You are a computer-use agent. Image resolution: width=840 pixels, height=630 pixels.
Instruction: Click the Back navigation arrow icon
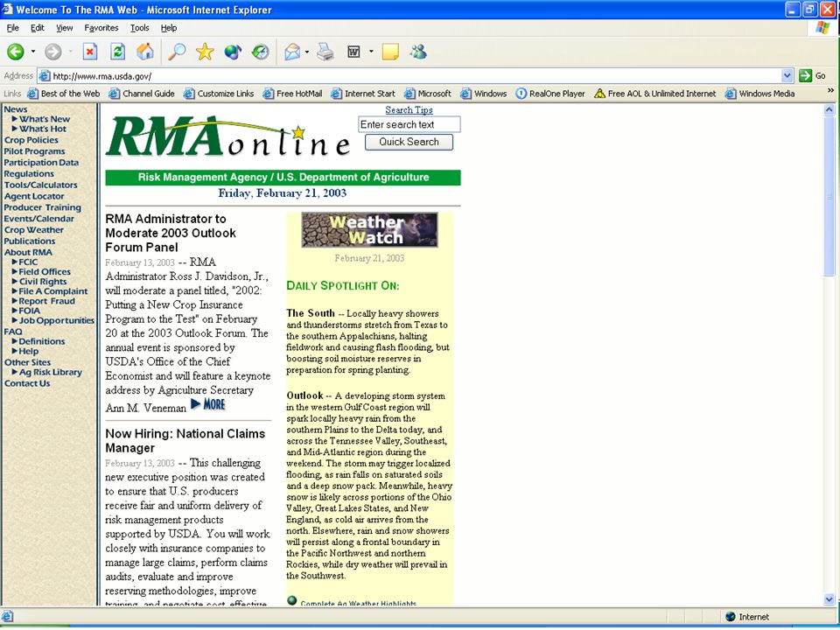(15, 52)
